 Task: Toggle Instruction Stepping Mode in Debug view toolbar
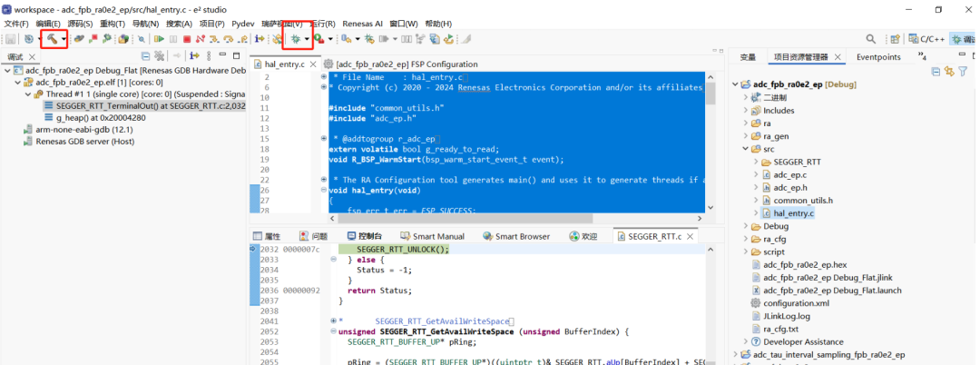click(194, 56)
